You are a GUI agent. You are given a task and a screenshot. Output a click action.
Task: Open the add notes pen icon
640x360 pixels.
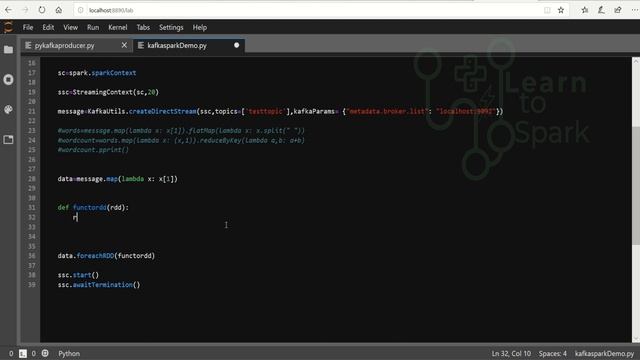(x=601, y=10)
